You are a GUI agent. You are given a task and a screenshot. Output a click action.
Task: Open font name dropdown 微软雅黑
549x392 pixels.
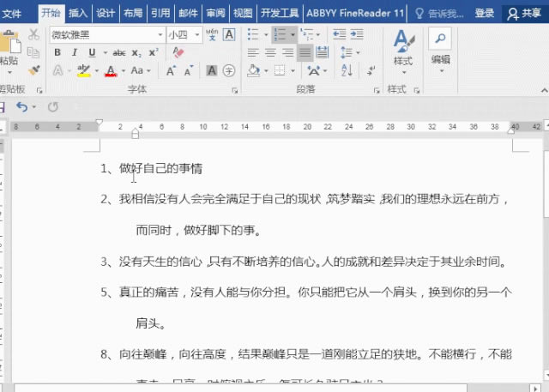point(160,35)
